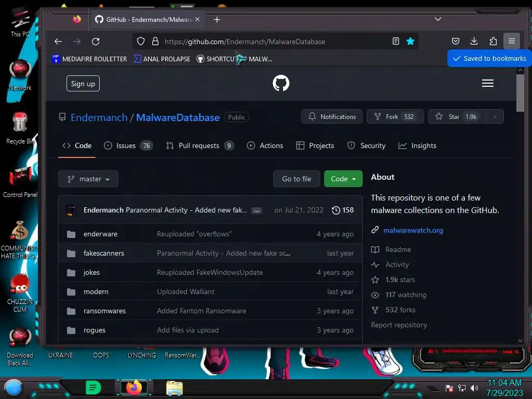Click the address bar URL field
This screenshot has width=532, height=399.
pos(275,42)
